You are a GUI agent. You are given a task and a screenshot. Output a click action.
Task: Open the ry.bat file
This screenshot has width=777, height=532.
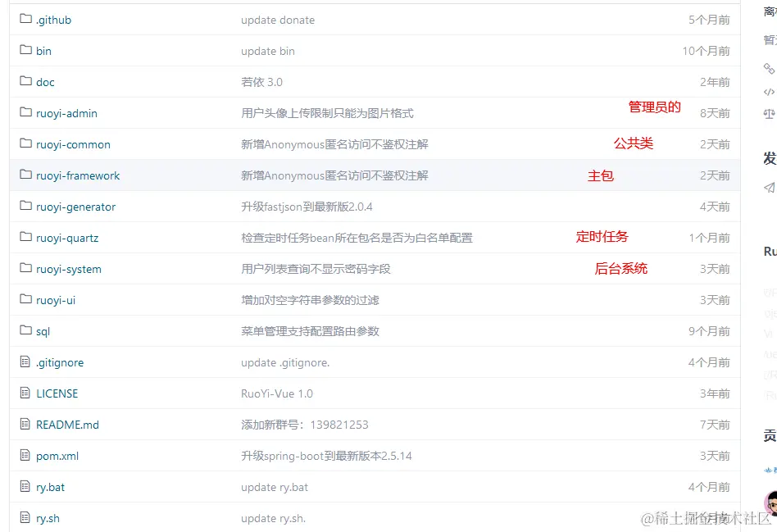[x=52, y=487]
